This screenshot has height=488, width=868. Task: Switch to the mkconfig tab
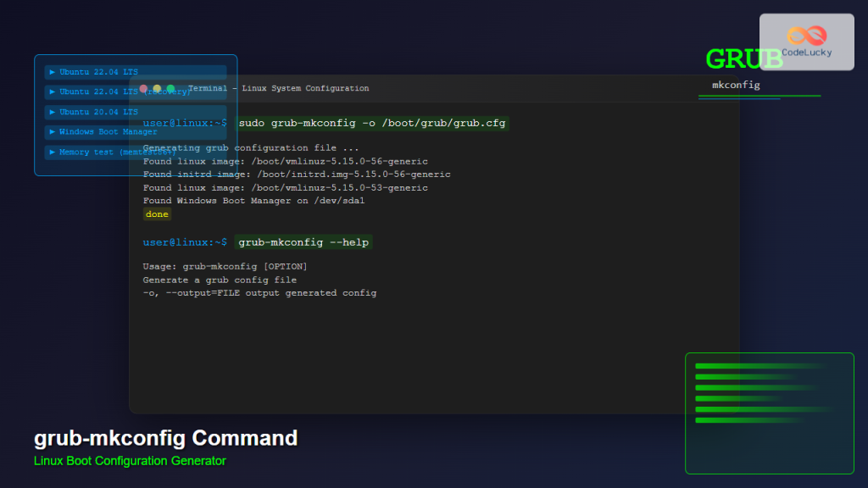coord(737,85)
